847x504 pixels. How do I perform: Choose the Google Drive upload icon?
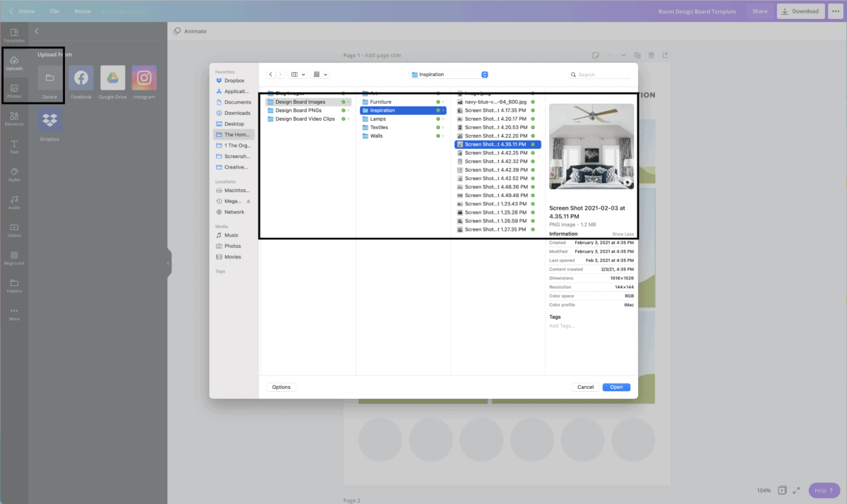[112, 78]
